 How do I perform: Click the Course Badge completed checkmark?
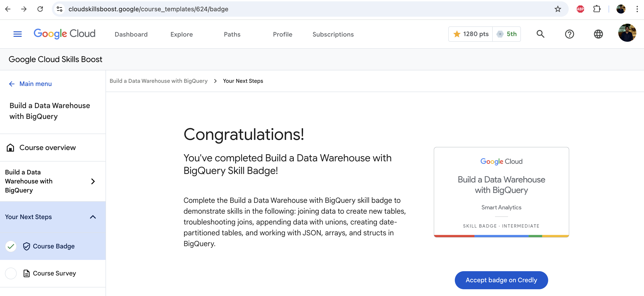(11, 246)
